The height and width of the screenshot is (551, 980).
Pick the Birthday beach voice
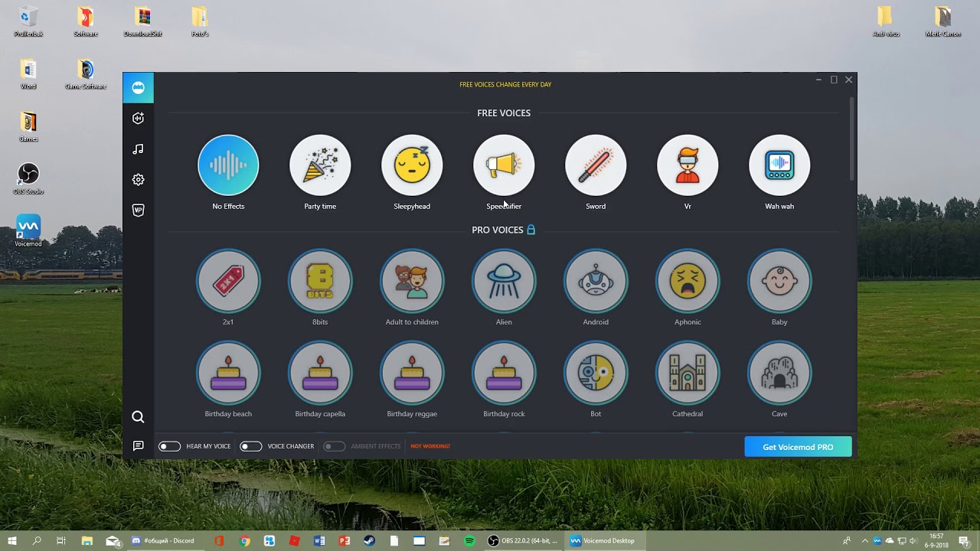pyautogui.click(x=228, y=373)
